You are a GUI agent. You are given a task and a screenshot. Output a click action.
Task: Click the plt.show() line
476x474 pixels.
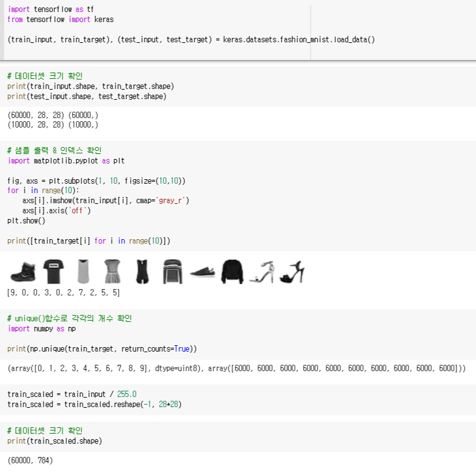tap(26, 221)
